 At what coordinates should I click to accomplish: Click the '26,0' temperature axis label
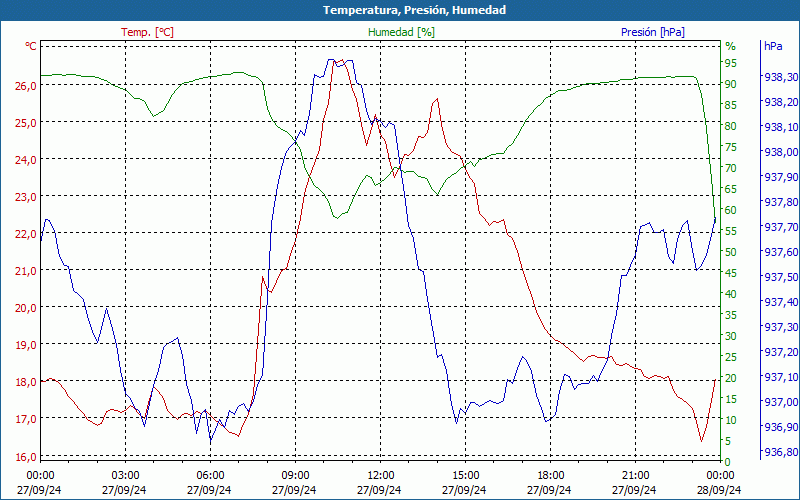pos(26,85)
